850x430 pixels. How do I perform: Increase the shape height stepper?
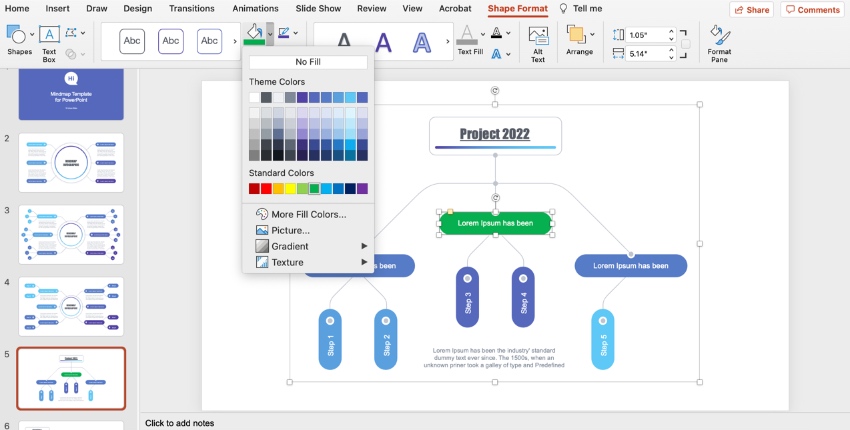[x=672, y=31]
